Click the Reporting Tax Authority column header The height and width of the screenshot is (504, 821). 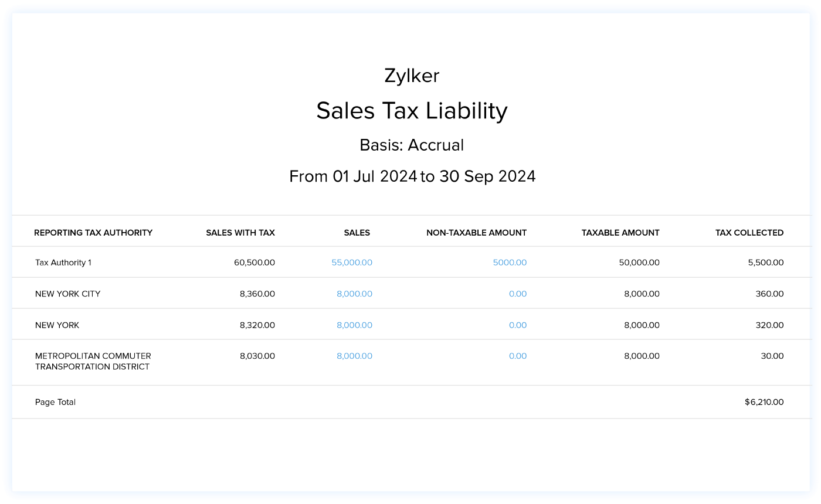click(93, 233)
